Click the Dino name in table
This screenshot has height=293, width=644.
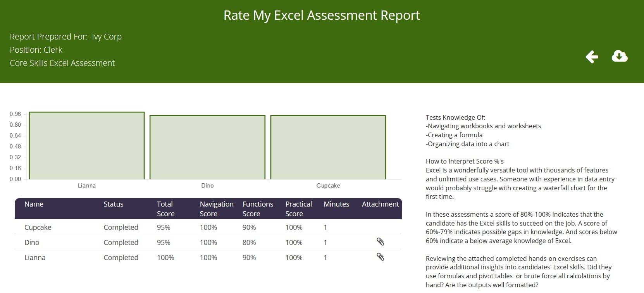tap(32, 243)
